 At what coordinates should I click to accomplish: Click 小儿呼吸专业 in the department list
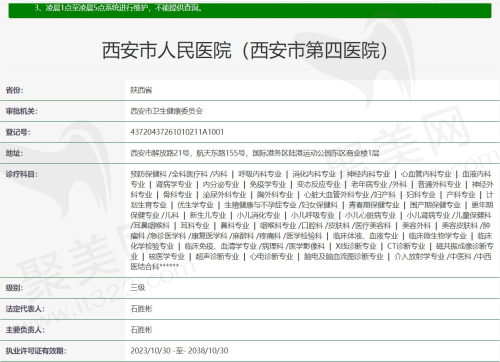[312, 215]
